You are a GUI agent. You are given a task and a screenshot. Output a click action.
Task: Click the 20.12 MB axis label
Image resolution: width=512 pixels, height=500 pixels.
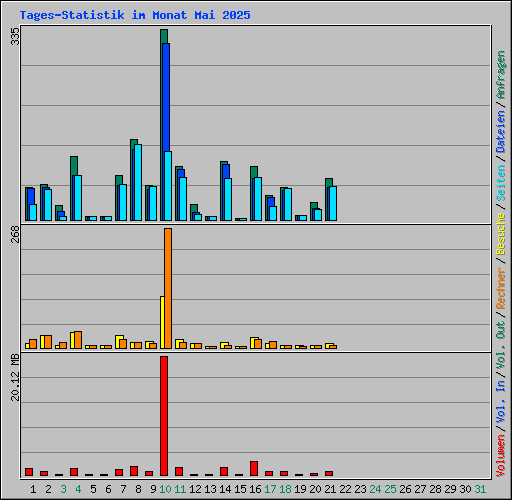coord(15,378)
